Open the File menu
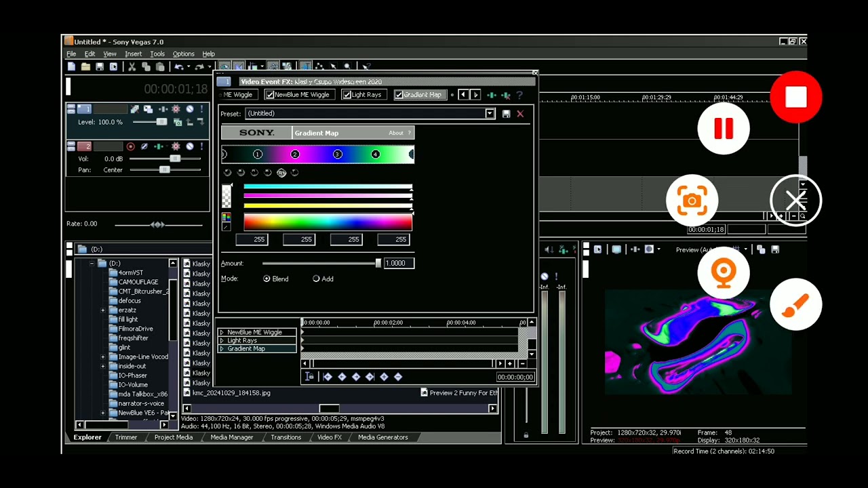 click(71, 54)
